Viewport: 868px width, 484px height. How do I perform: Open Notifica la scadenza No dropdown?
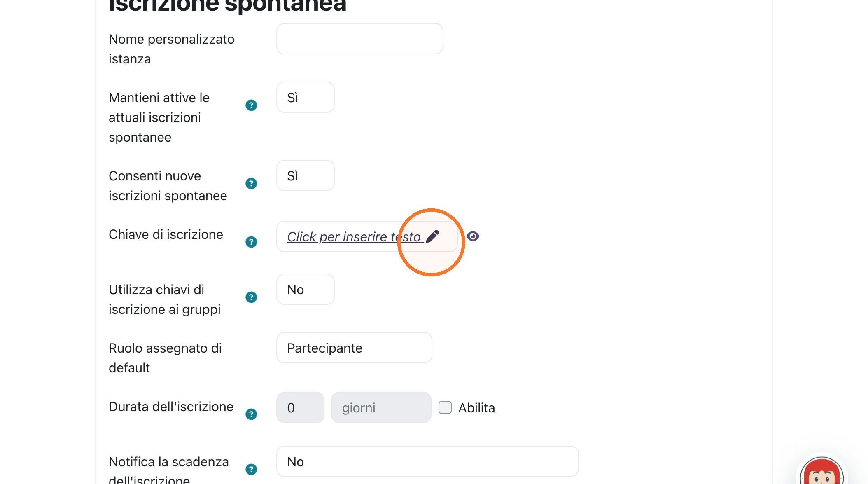click(x=427, y=461)
